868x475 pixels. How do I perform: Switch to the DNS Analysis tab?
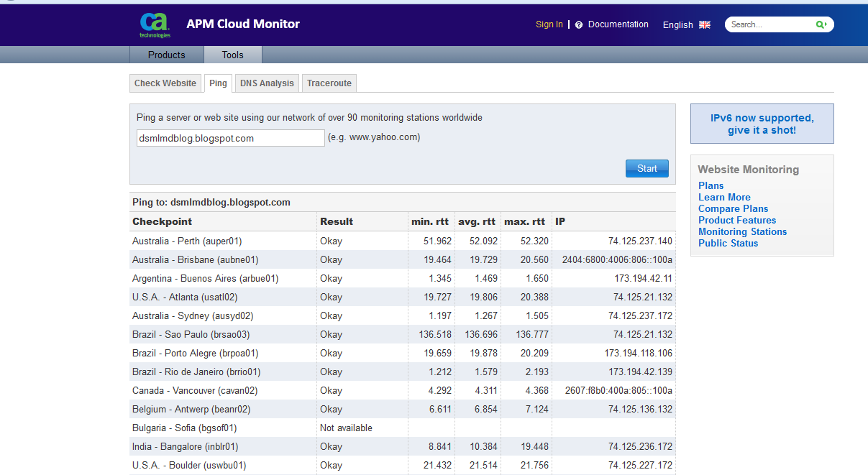267,83
